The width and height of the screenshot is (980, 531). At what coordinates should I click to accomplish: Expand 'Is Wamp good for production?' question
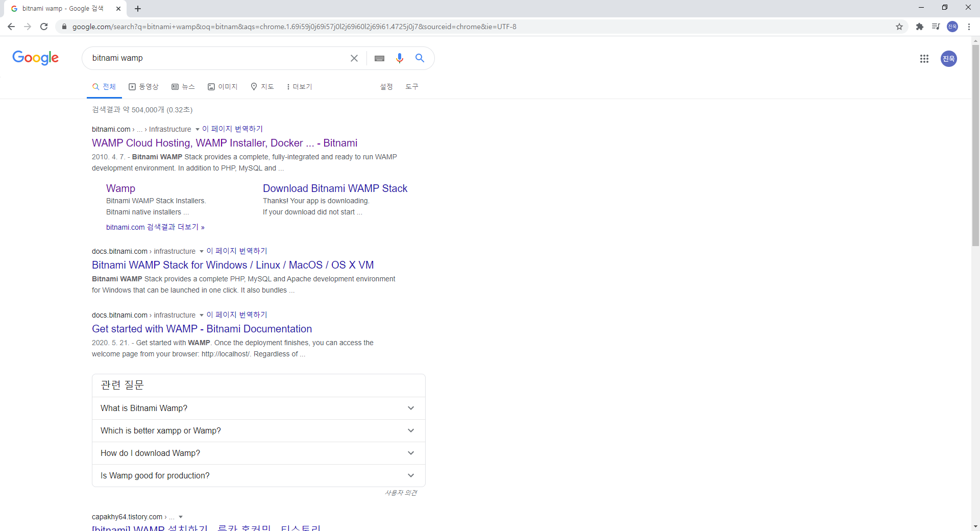tap(259, 476)
